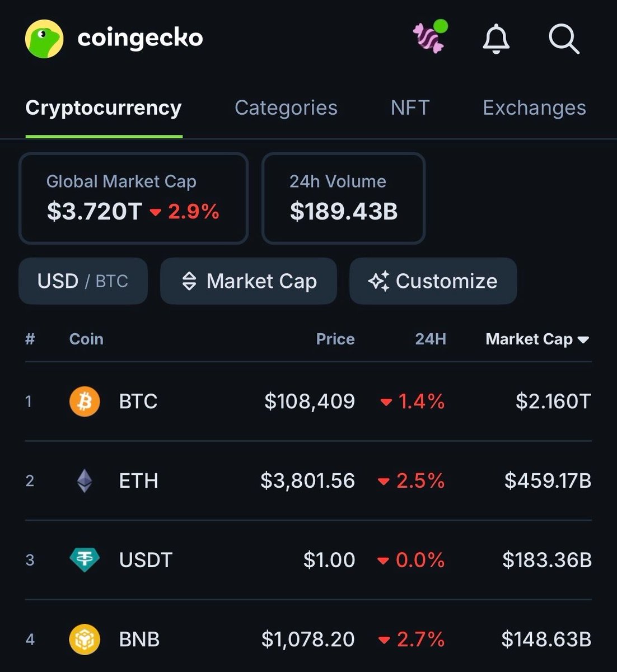Open the Exchanges tab
This screenshot has width=617, height=672.
(534, 108)
